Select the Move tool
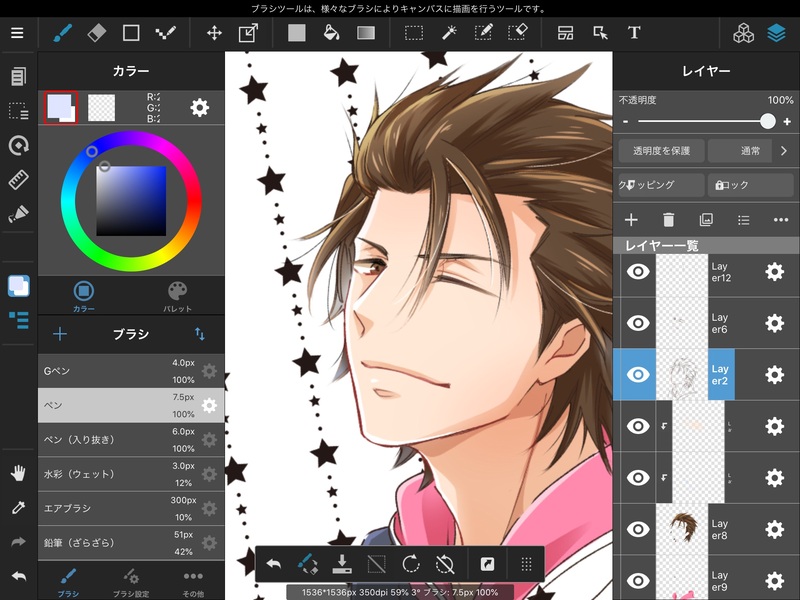Viewport: 800px width, 600px height. [x=214, y=33]
